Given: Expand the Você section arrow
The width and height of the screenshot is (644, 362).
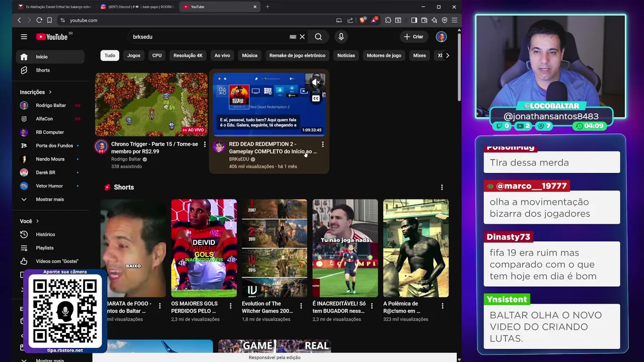Looking at the screenshot, I should (37, 221).
